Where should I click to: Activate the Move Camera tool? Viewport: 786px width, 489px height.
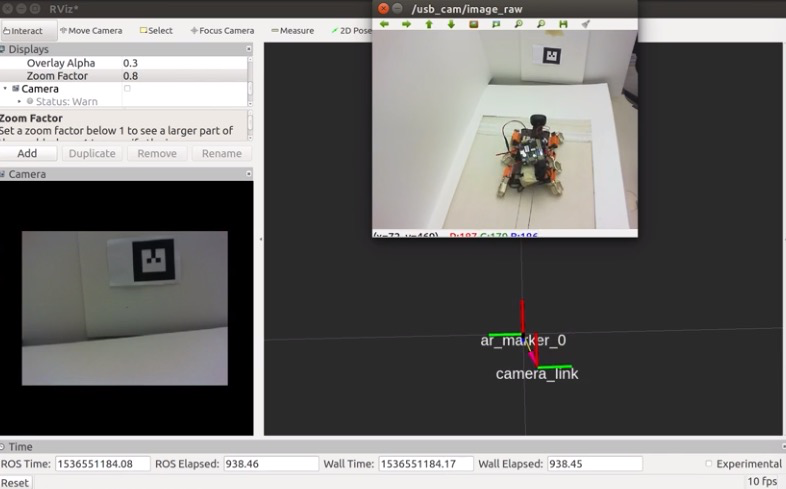[91, 31]
